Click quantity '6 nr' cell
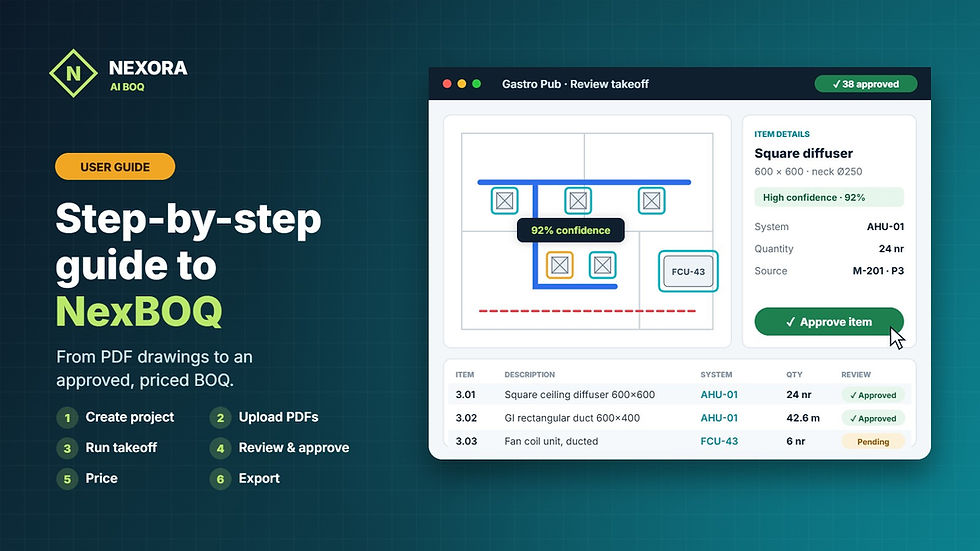The image size is (980, 551). coord(796,441)
